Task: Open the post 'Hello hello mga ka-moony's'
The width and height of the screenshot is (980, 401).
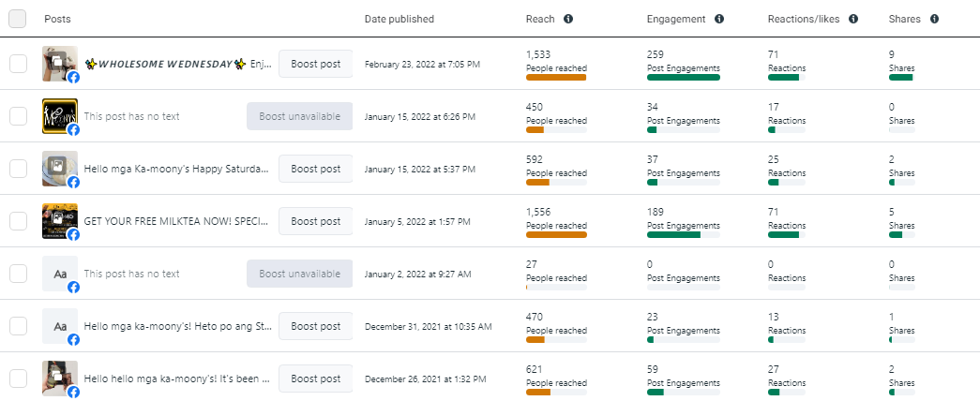Action: (176, 379)
